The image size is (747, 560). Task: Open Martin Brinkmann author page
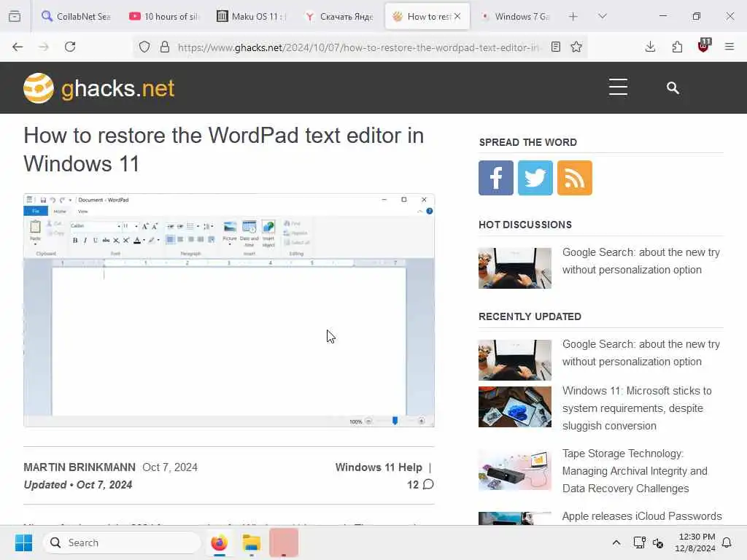80,467
